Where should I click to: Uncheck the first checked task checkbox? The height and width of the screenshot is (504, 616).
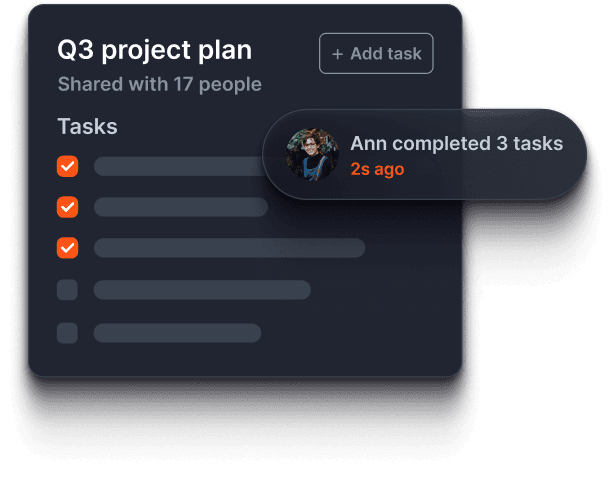(67, 166)
